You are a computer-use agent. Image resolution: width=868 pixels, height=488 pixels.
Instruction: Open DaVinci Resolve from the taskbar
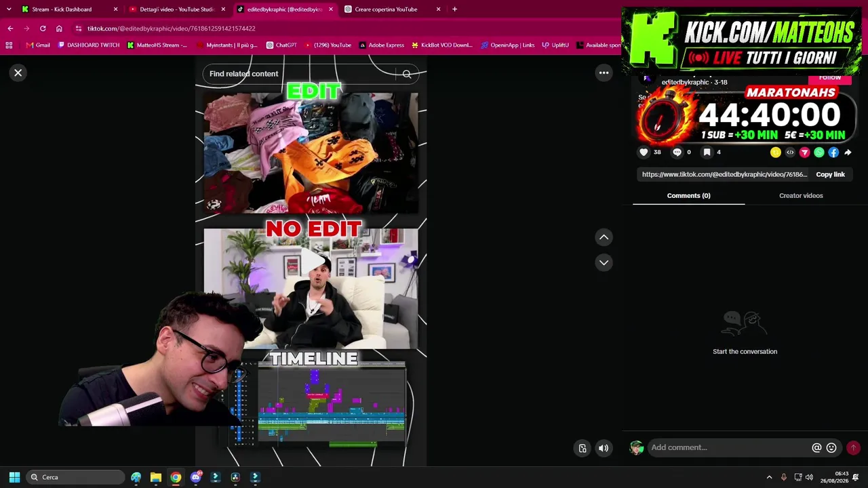click(x=235, y=477)
